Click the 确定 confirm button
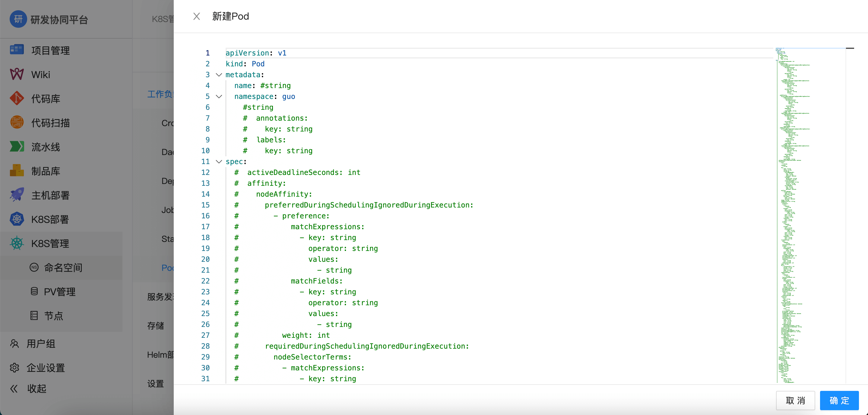This screenshot has width=868, height=415. pos(839,401)
